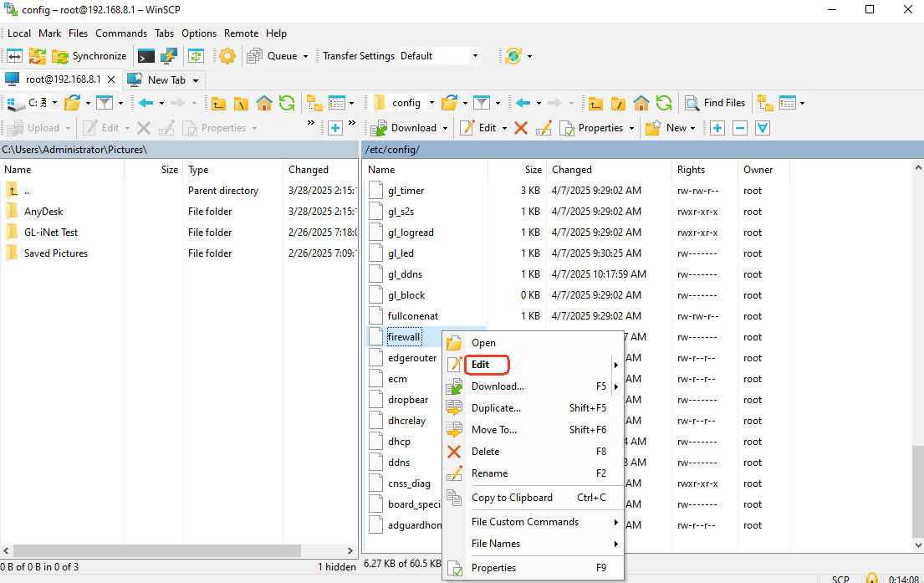924x583 pixels.
Task: Click the local panel Home directory icon
Action: (x=264, y=103)
